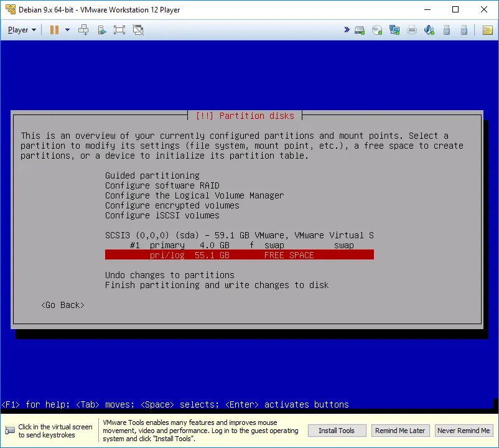
Task: Click the removable device connect toolbar icon
Action: 102,30
